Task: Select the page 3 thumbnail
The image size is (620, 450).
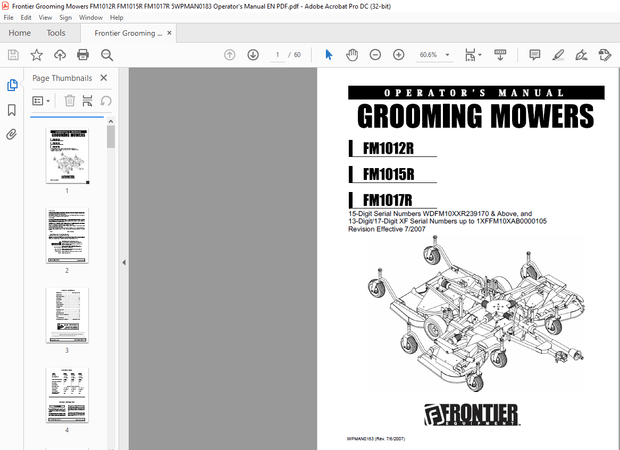Action: point(66,316)
